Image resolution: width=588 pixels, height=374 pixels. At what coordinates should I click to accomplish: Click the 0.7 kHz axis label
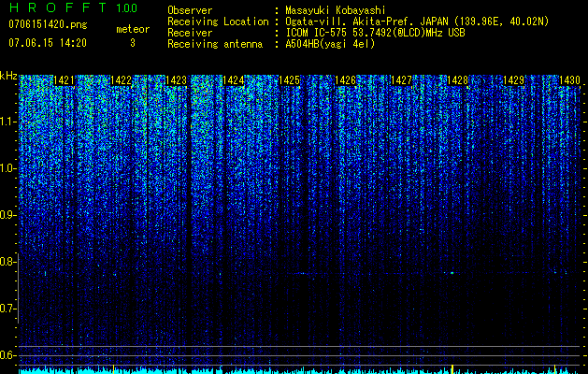point(7,309)
